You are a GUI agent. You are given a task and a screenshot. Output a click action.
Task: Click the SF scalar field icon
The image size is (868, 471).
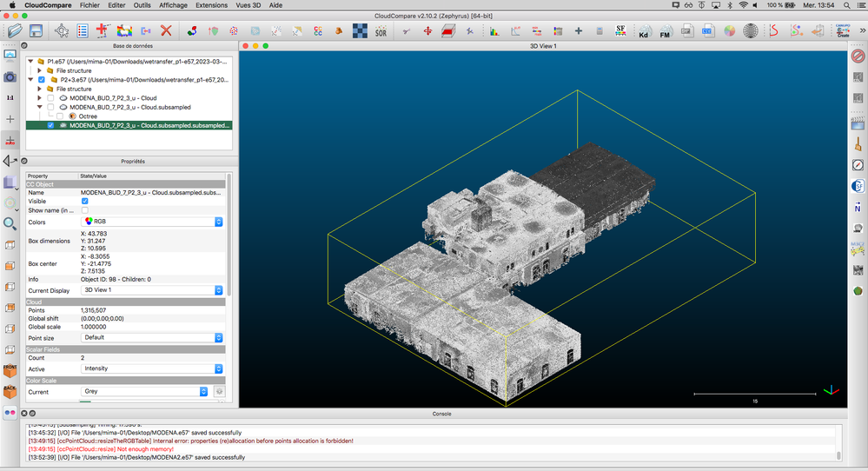(x=621, y=31)
